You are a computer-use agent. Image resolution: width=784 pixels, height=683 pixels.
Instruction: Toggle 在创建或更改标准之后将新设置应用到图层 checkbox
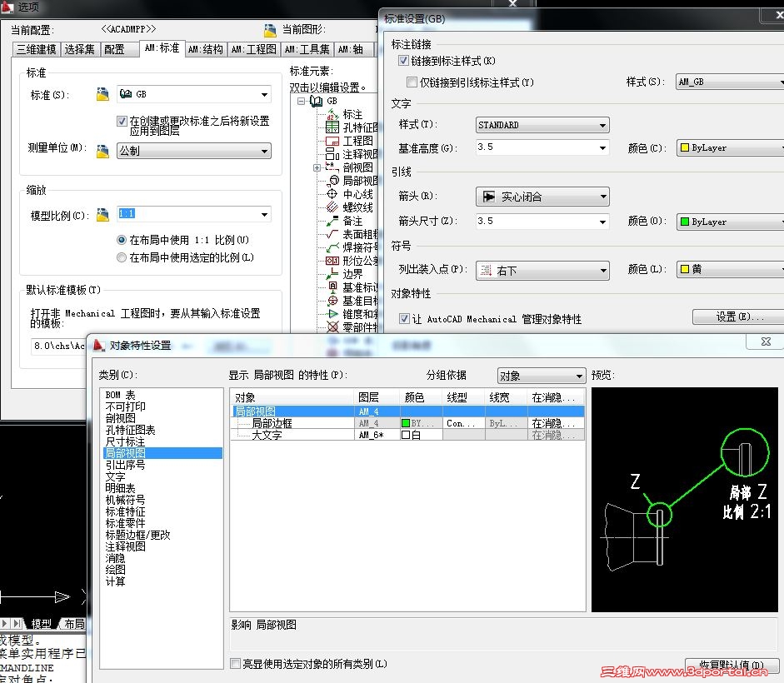click(122, 121)
